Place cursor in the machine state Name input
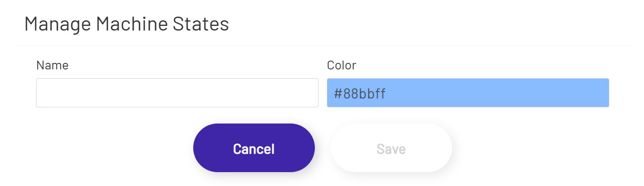The height and width of the screenshot is (186, 644). 177,93
